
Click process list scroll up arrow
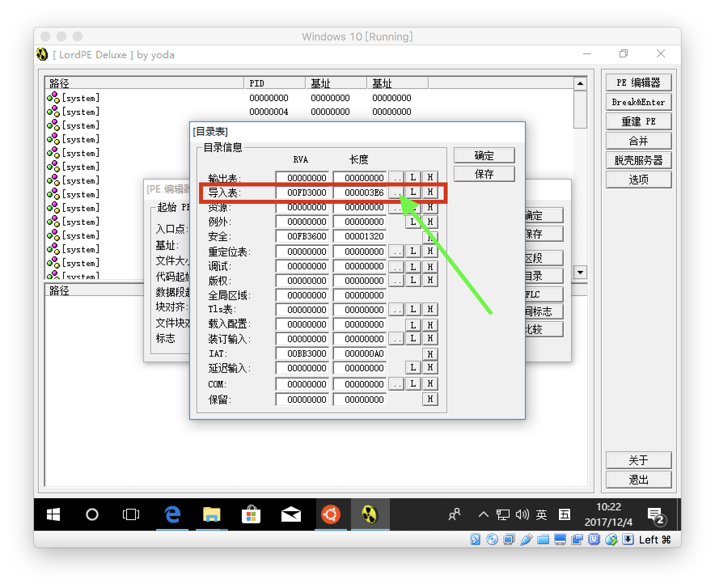(580, 83)
